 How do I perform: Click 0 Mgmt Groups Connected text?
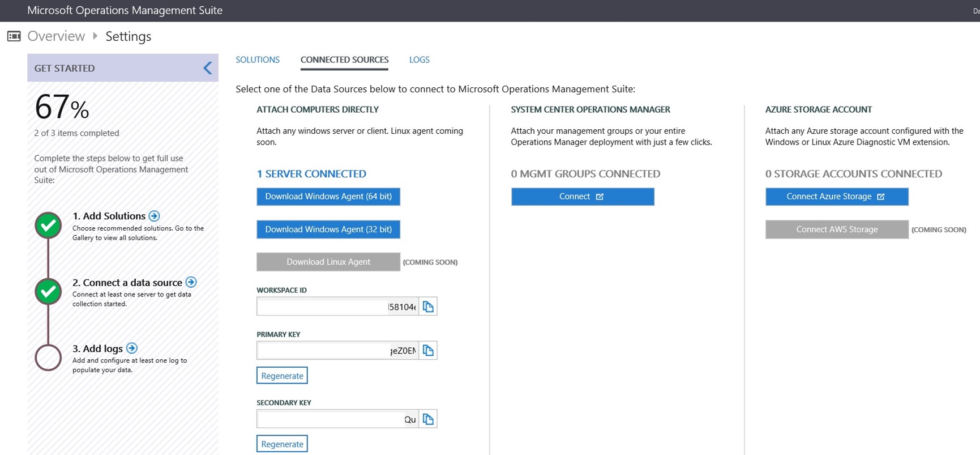(x=585, y=174)
